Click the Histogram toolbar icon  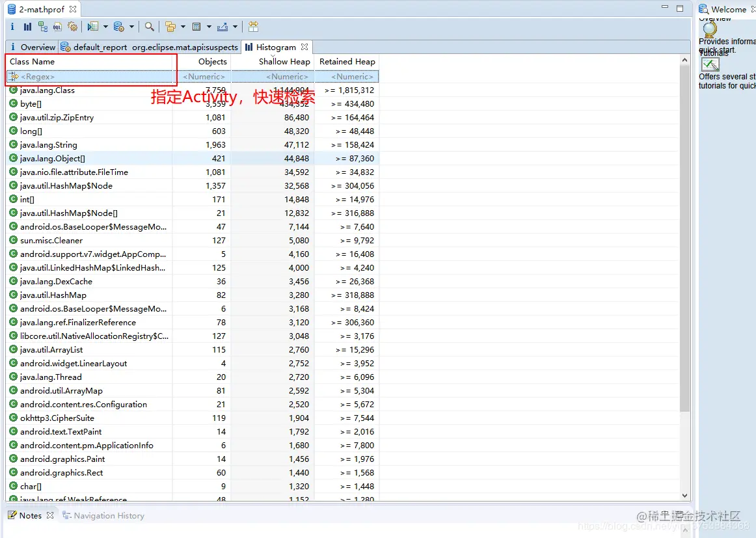point(27,27)
